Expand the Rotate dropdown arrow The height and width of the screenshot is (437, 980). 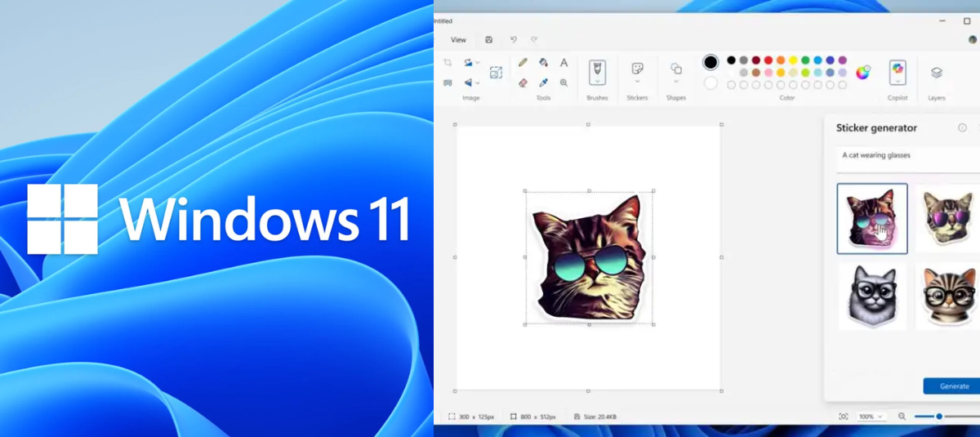pos(478,63)
